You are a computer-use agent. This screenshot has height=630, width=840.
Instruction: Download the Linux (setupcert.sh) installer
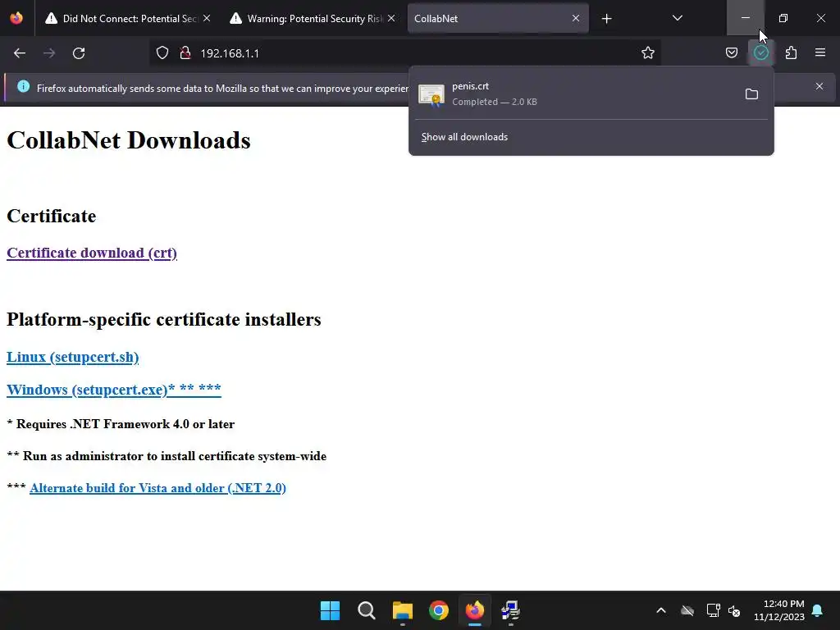coord(72,357)
